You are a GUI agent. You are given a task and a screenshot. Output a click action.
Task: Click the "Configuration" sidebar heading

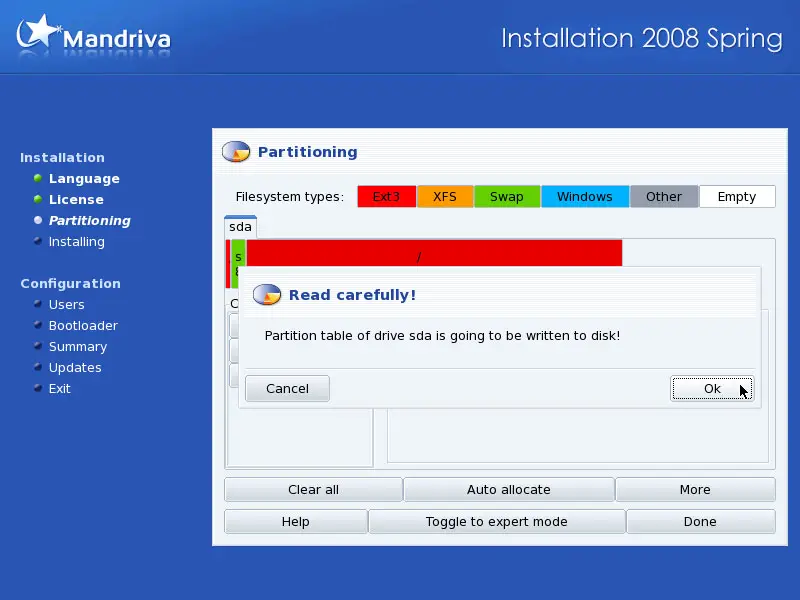pyautogui.click(x=70, y=284)
